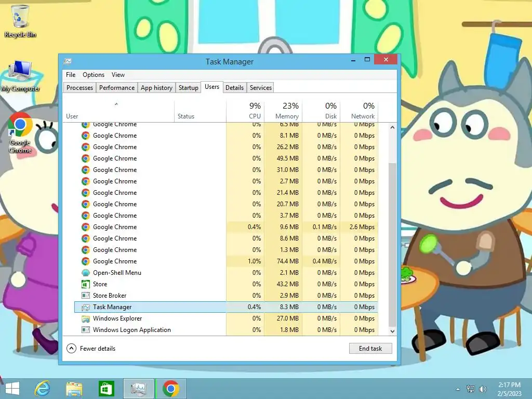Click the Chrome icon in the 31.0 MB row

(x=86, y=170)
